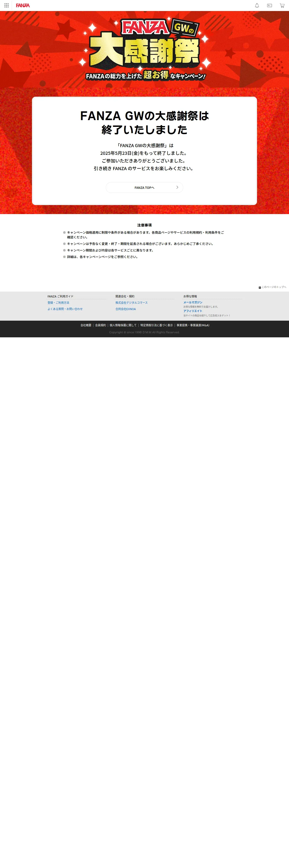Open 登録・ご利用方法 link
The width and height of the screenshot is (289, 868).
58,303
